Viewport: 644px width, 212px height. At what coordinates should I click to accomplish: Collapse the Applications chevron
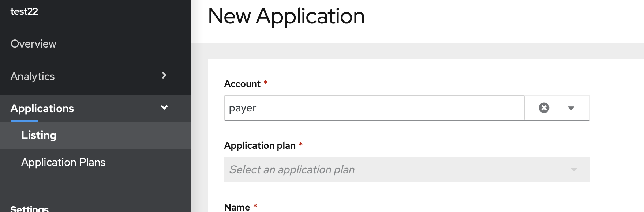coord(164,107)
